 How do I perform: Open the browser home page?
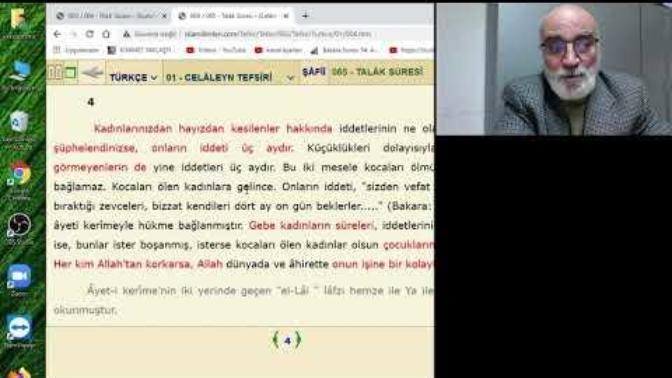106,34
